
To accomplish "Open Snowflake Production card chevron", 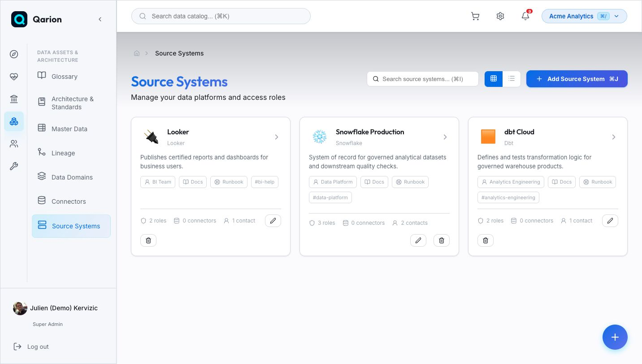I will click(445, 137).
